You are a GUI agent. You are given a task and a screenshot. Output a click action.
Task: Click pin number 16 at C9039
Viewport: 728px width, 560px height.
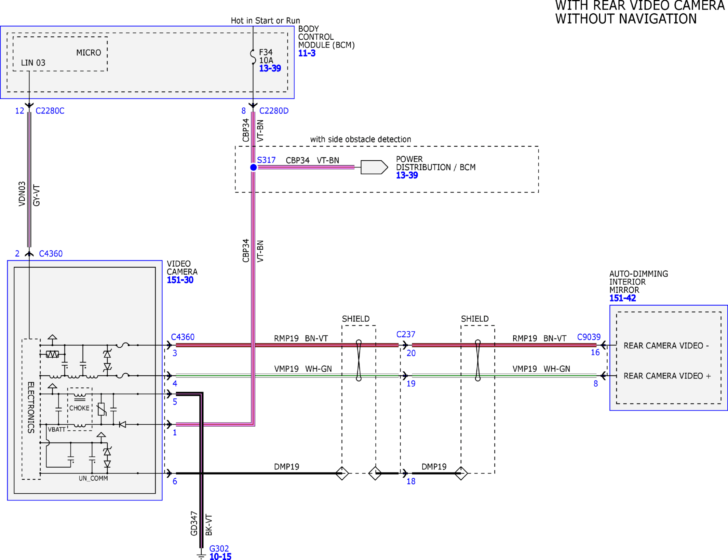point(595,352)
